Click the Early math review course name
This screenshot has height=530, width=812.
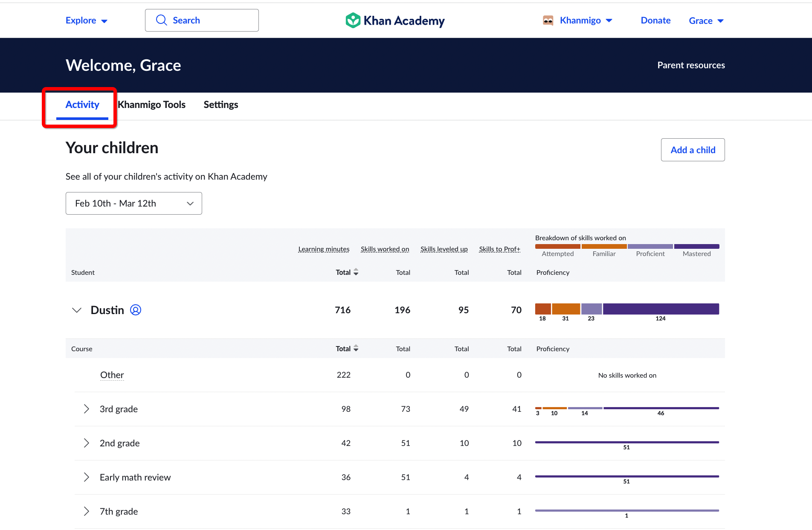tap(135, 478)
